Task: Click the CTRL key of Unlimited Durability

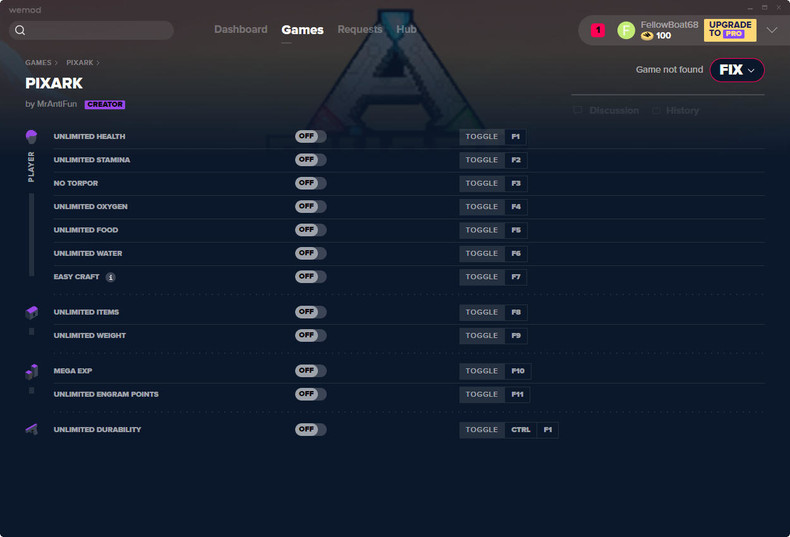Action: pos(520,430)
